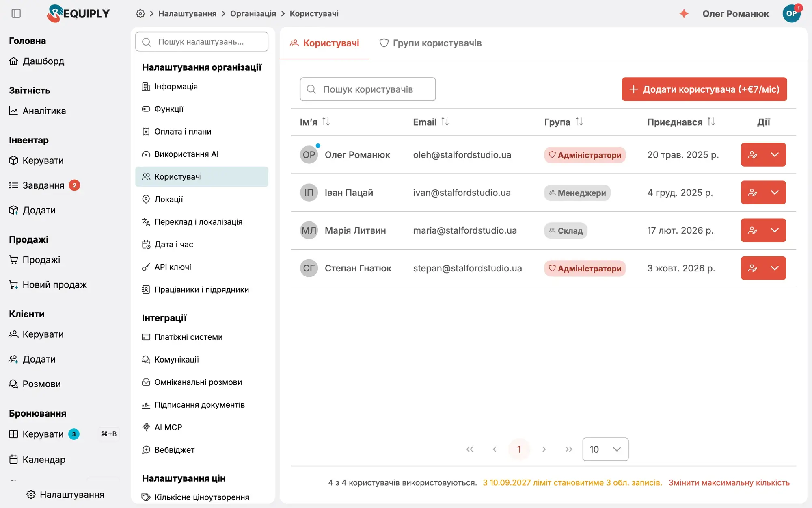812x508 pixels.
Task: Sort the table by the Група column
Action: point(579,122)
